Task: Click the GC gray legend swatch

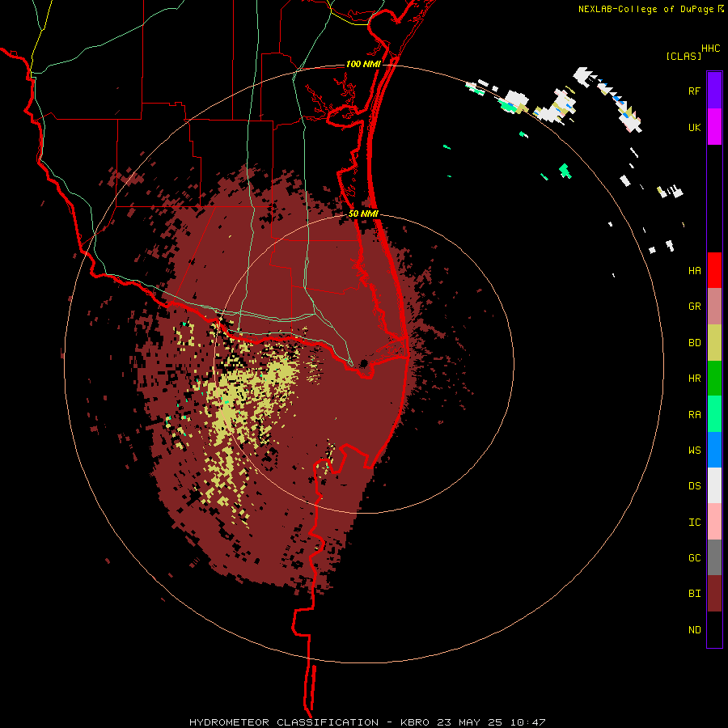Action: tap(714, 557)
